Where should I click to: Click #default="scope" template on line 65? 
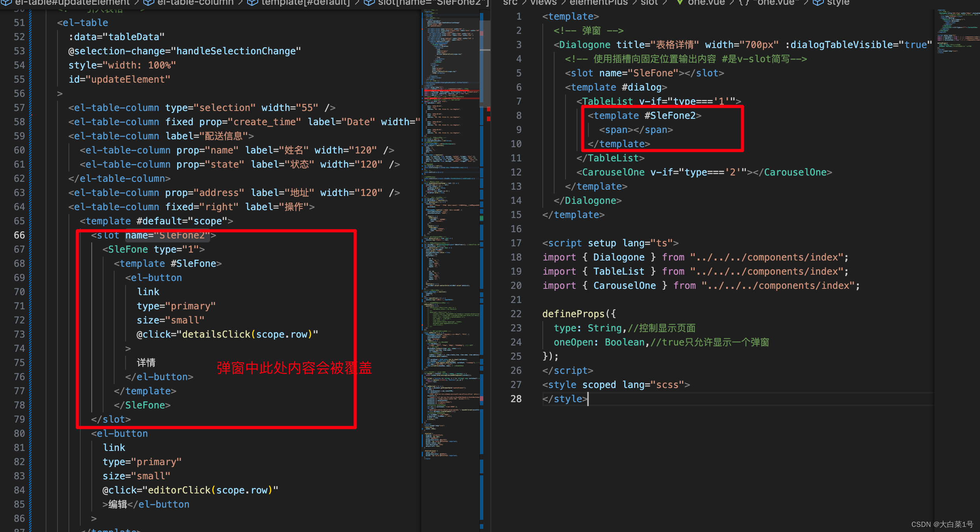point(156,221)
